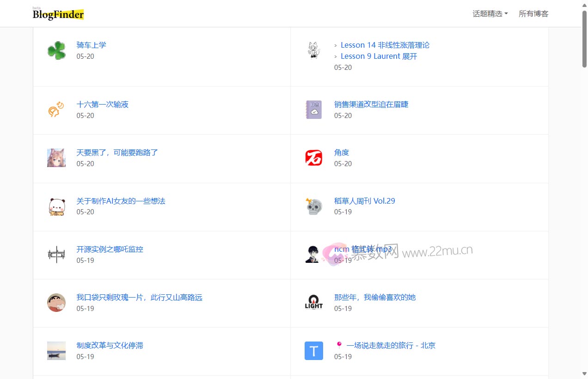
Task: Expand the 话题精选 dropdown menu
Action: coord(490,14)
